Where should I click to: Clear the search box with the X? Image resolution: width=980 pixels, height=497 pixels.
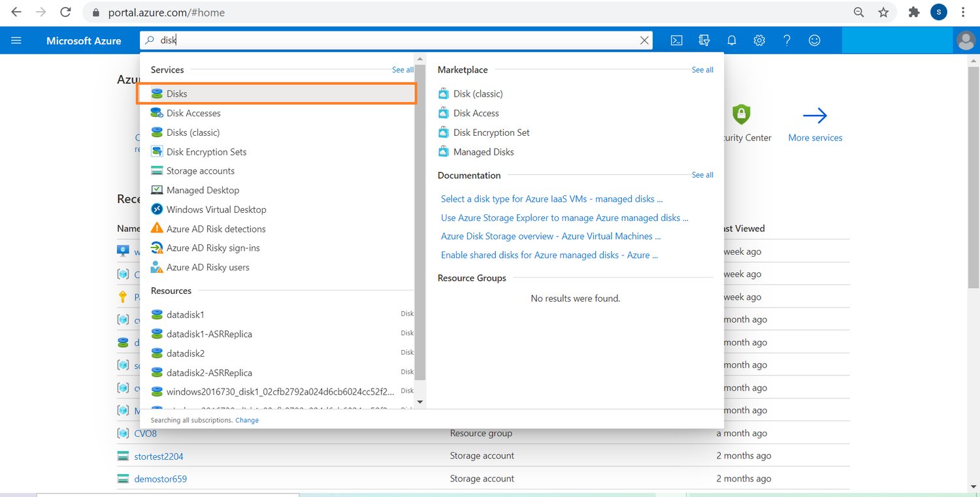(644, 40)
